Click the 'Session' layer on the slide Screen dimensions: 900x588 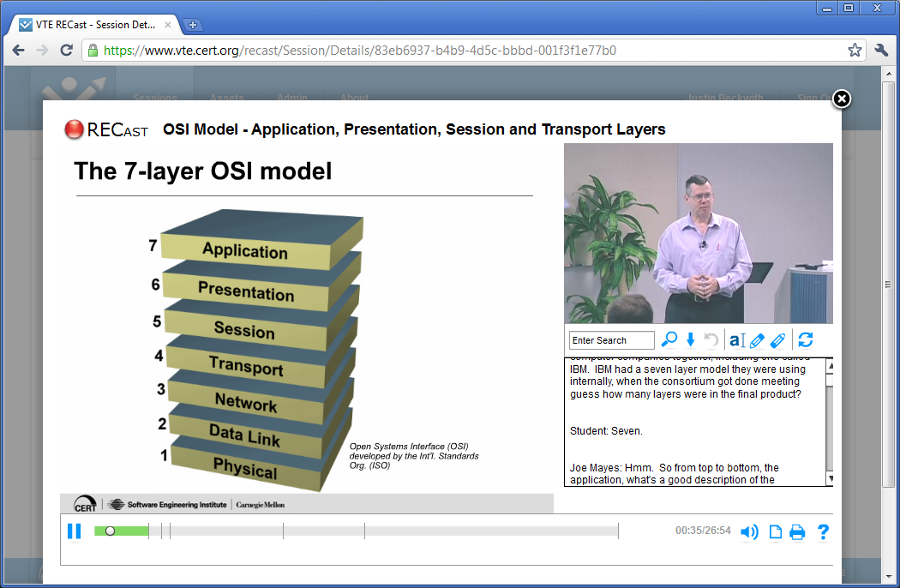pyautogui.click(x=244, y=330)
